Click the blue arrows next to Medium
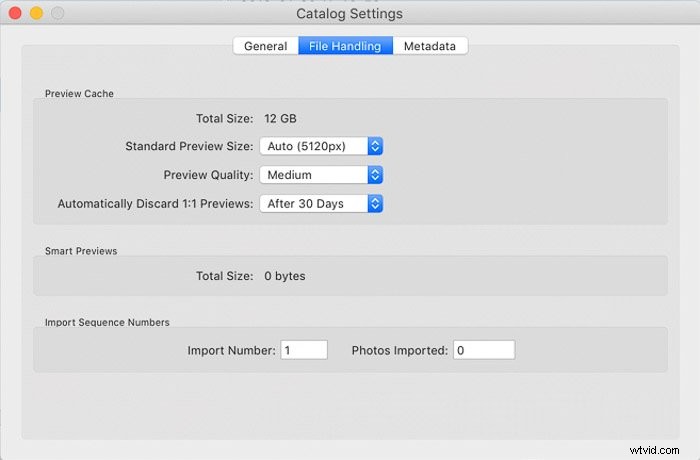The image size is (700, 460). pyautogui.click(x=375, y=175)
